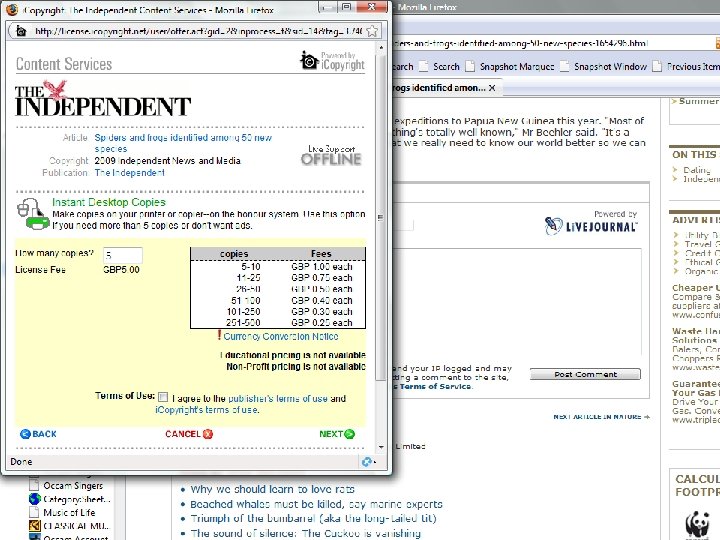Viewport: 720px width, 540px height.
Task: Click the Search bookmark page icon
Action: click(423, 67)
